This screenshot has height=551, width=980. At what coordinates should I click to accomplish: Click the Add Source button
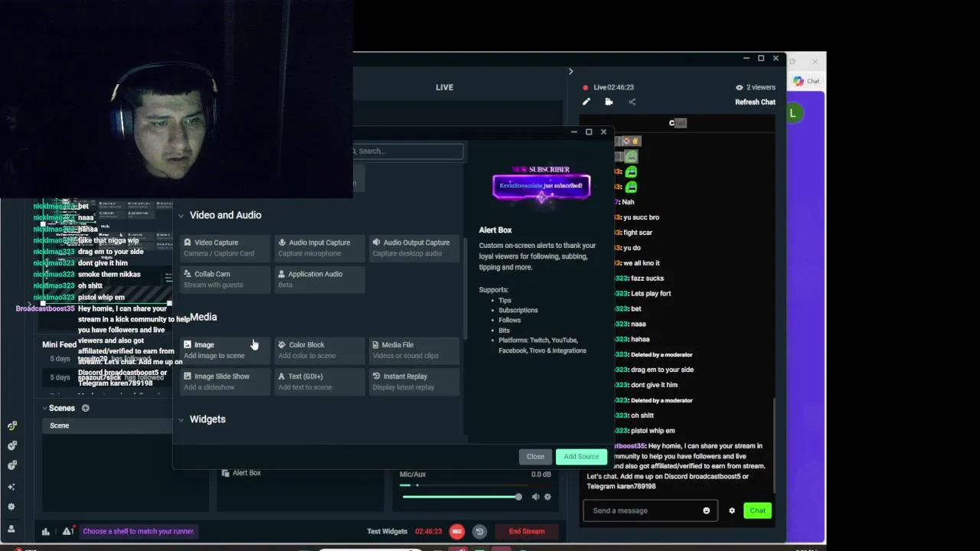tap(581, 457)
